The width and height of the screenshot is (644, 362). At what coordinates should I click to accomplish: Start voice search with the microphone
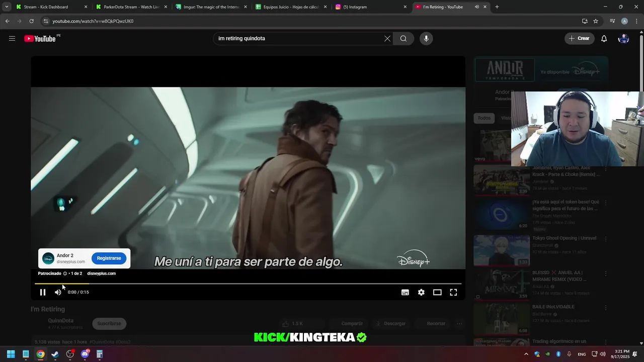pyautogui.click(x=426, y=39)
